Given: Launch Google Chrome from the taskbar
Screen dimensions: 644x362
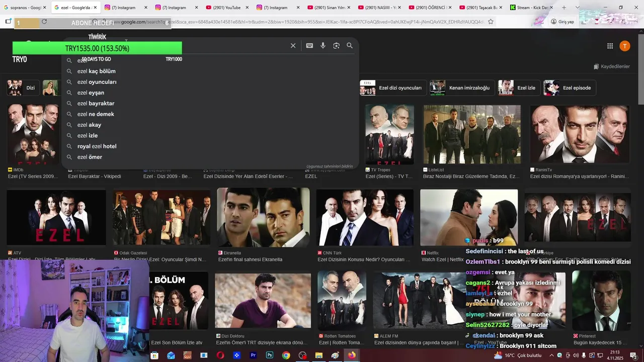Looking at the screenshot, I should [286, 355].
